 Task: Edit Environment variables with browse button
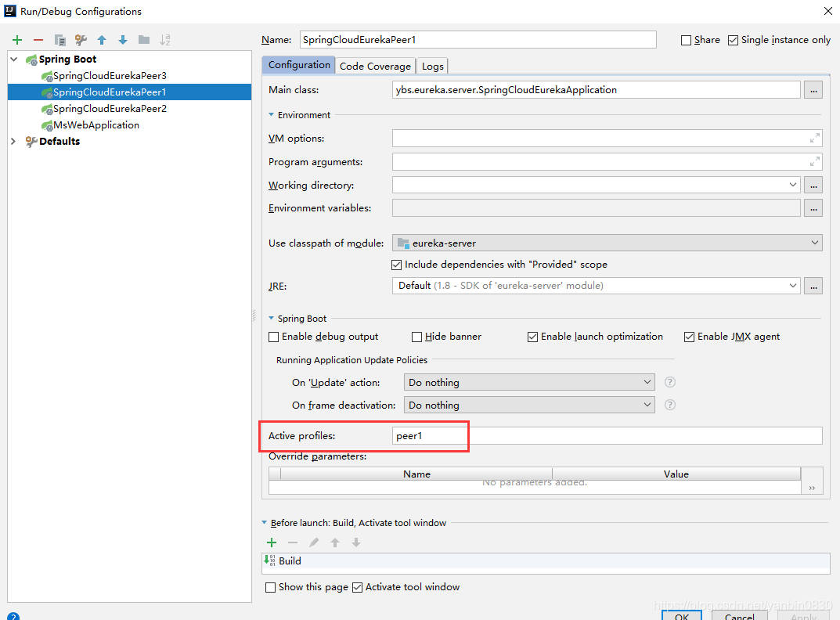813,208
